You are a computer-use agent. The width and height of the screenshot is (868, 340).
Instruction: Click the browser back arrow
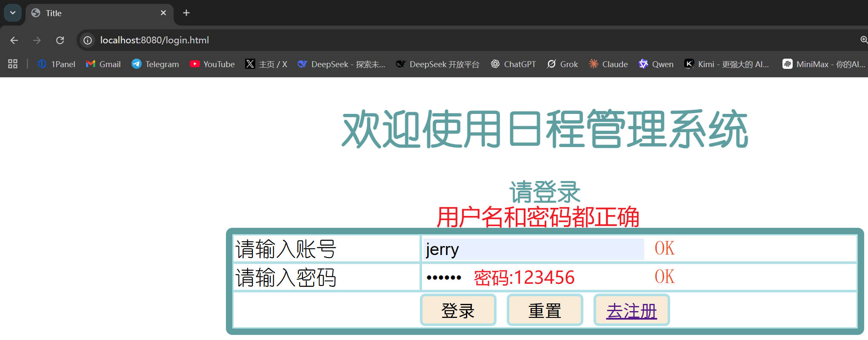(14, 40)
